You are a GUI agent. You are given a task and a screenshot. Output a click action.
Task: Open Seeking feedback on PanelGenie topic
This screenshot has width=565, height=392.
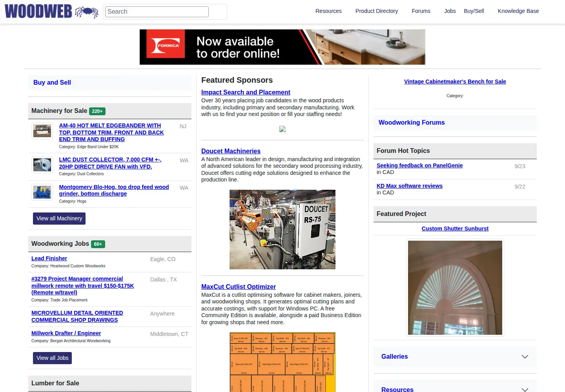click(419, 165)
